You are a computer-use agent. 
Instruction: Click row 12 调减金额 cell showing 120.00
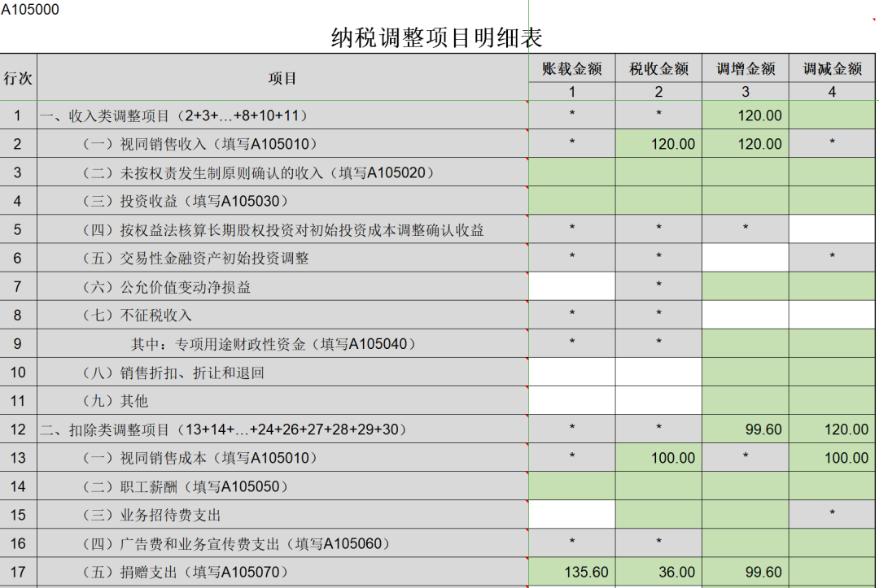(x=832, y=429)
